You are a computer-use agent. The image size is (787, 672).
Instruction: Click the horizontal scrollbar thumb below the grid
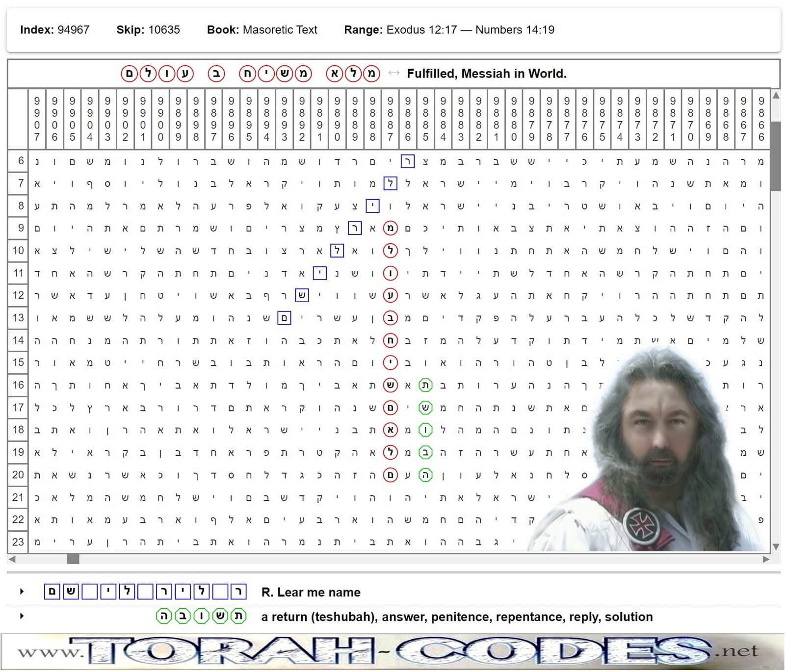pyautogui.click(x=73, y=558)
